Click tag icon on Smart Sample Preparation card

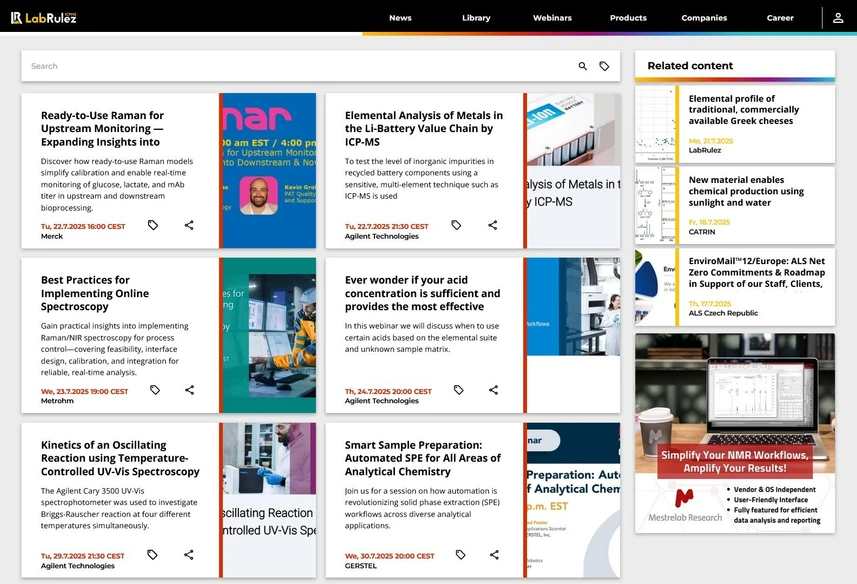pyautogui.click(x=461, y=555)
